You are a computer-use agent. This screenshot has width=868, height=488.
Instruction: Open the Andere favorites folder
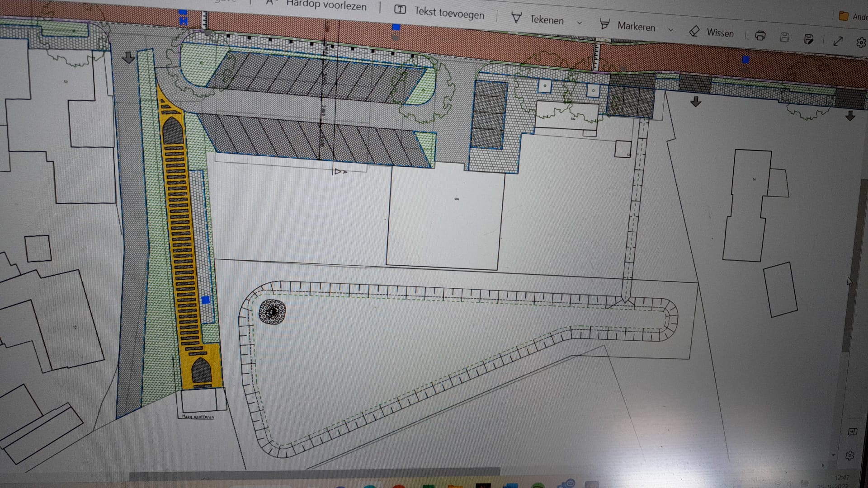pyautogui.click(x=844, y=16)
